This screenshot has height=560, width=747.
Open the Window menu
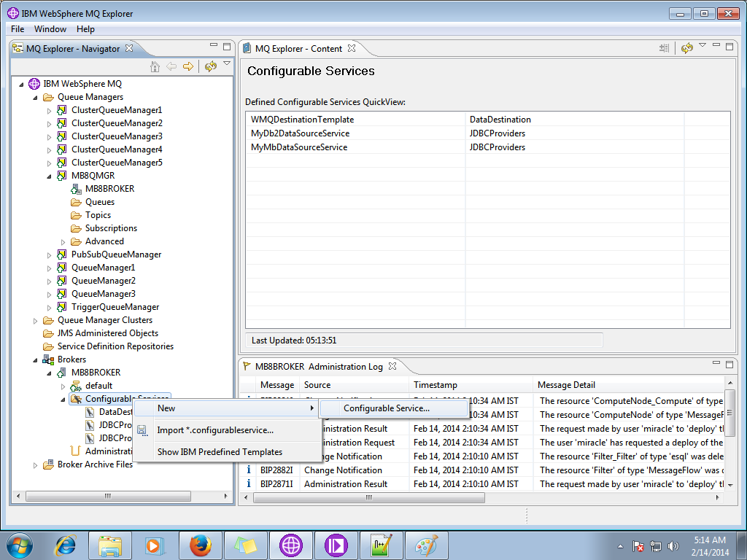tap(50, 29)
